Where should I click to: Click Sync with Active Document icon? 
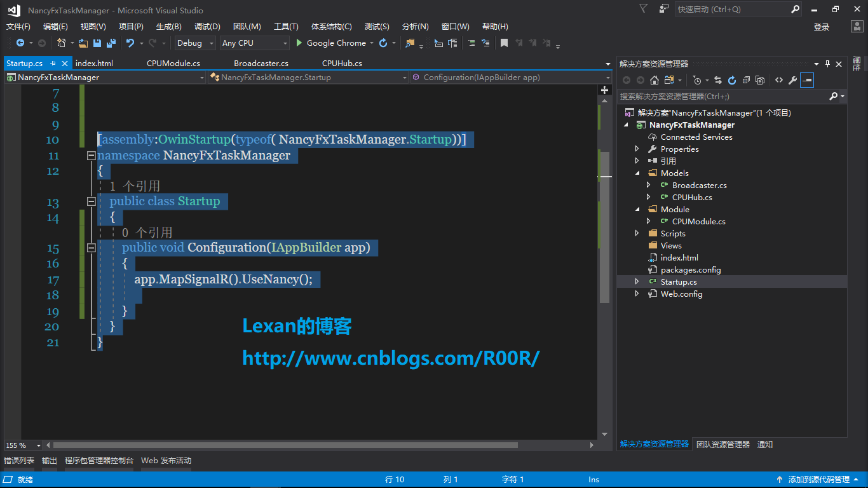[x=718, y=80]
